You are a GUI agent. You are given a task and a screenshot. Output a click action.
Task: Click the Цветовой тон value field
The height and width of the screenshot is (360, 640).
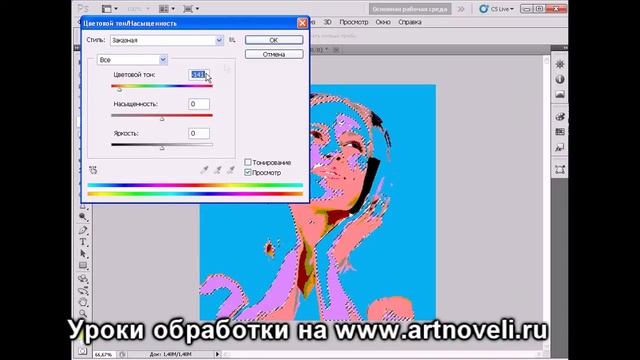199,75
